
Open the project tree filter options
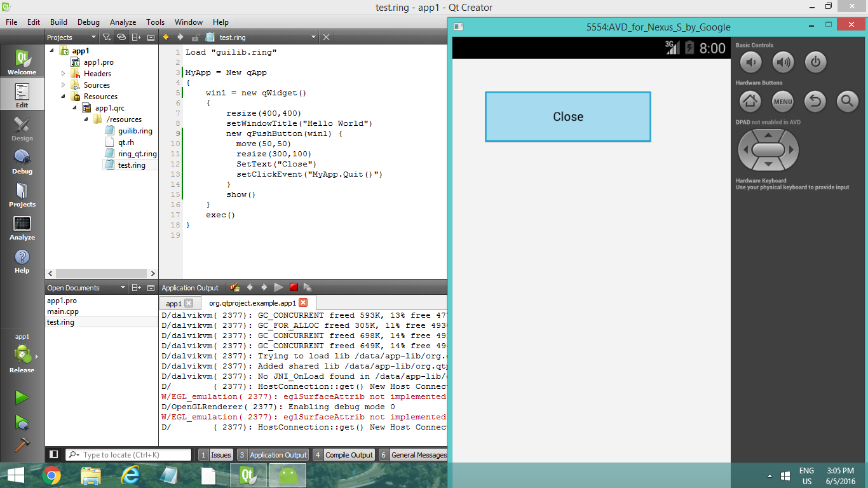tap(107, 37)
